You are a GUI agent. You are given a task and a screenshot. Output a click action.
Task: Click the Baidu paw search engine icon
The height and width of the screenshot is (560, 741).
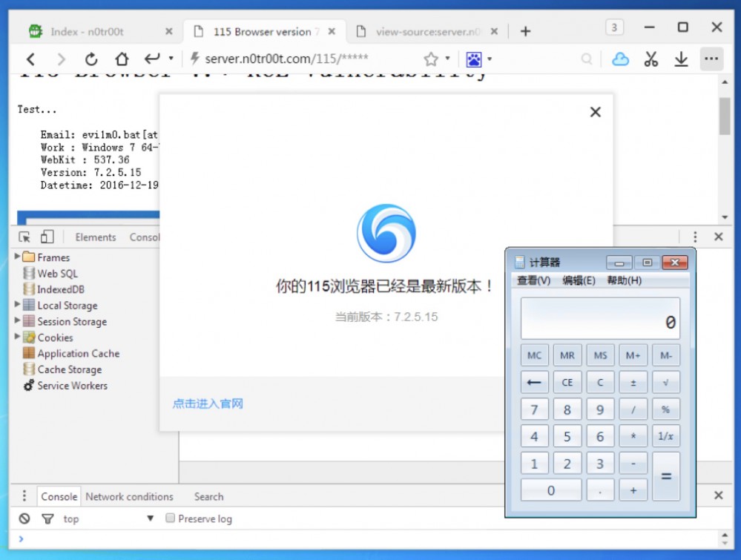473,59
